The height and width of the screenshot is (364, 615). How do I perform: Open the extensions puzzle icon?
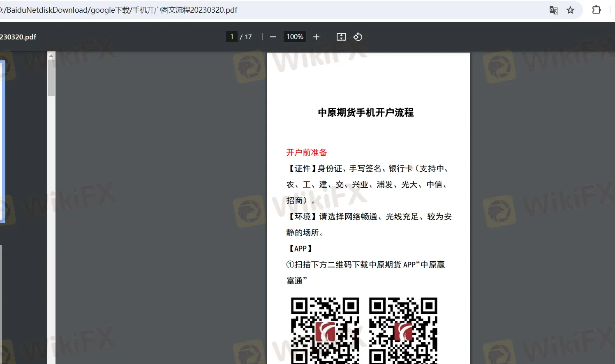(x=596, y=10)
